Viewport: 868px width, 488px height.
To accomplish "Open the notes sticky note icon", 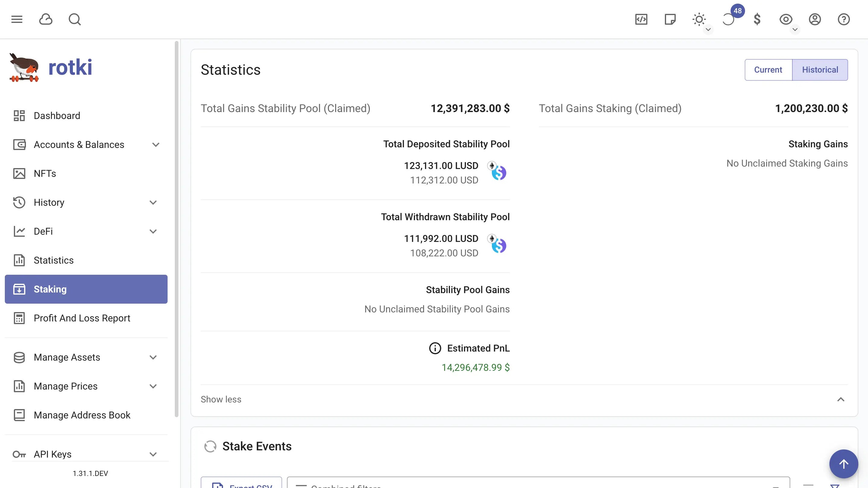I will coord(670,19).
